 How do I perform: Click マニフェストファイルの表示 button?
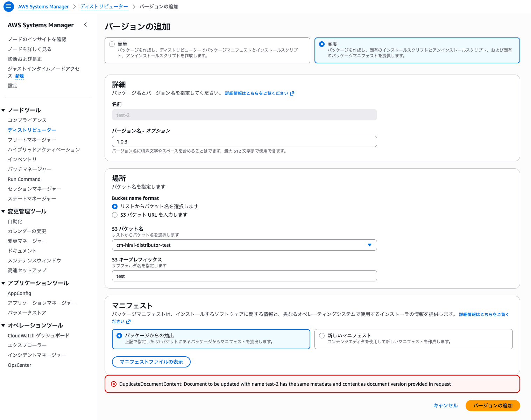[151, 362]
